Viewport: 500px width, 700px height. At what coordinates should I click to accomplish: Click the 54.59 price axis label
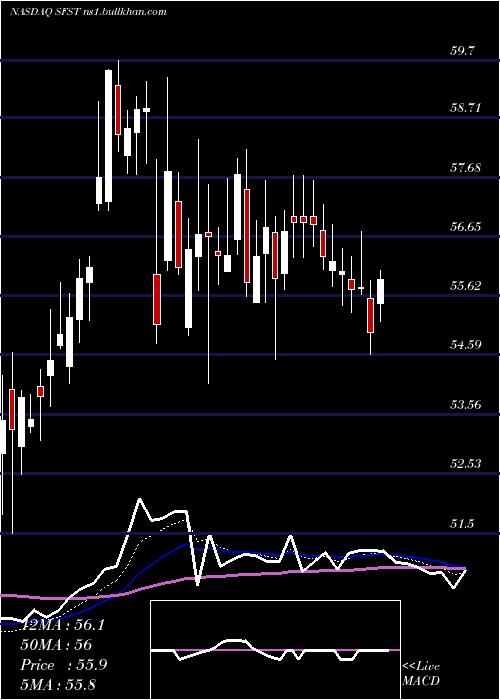click(467, 345)
